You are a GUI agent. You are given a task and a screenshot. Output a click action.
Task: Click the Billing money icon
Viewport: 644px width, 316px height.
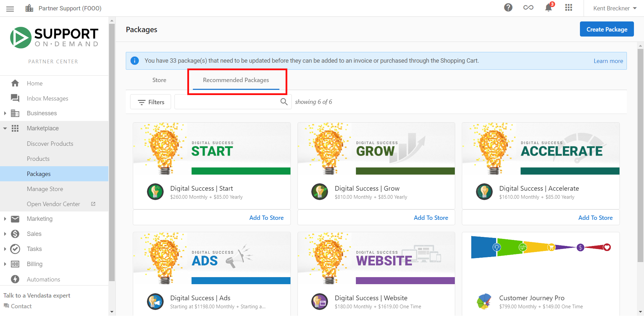point(15,264)
